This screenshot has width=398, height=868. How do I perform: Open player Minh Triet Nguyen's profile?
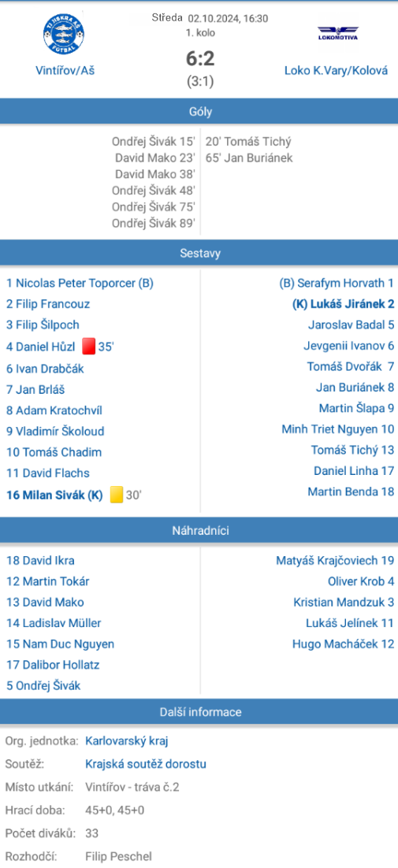337,429
